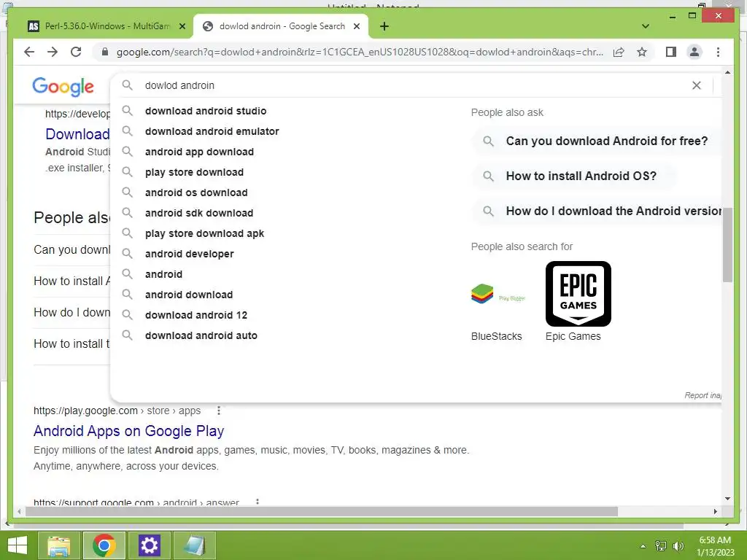This screenshot has width=747, height=560.
Task: Open the Chrome side panel
Action: pos(671,52)
